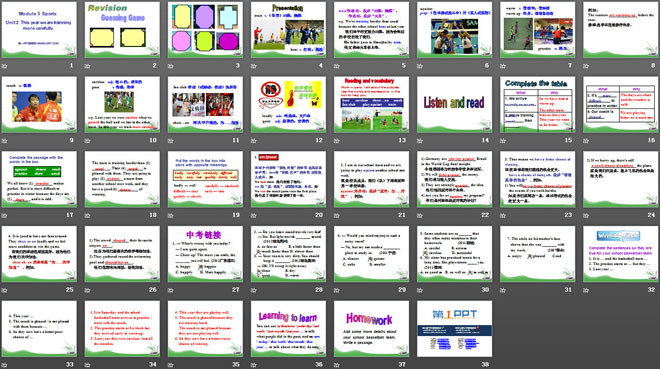Select slide 27 '中考链接' thumbnail
The height and width of the screenshot is (369, 660).
[x=205, y=254]
